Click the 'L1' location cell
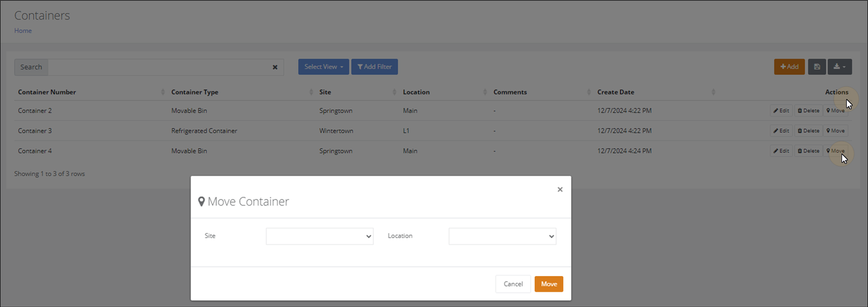868x307 pixels. (x=407, y=131)
